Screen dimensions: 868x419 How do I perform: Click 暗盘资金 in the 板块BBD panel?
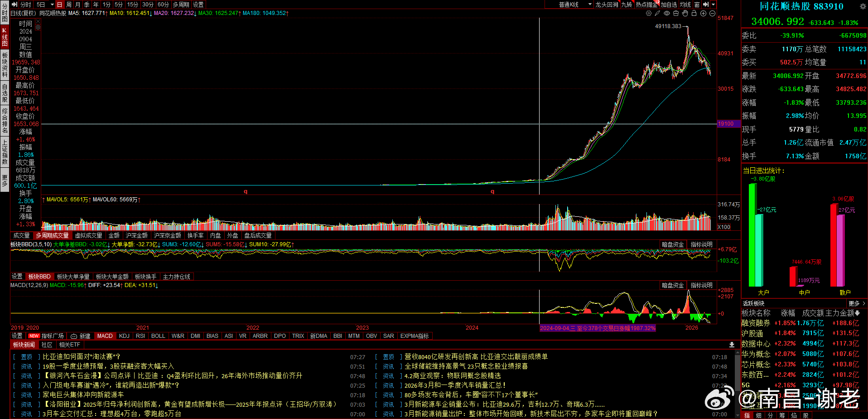(673, 244)
